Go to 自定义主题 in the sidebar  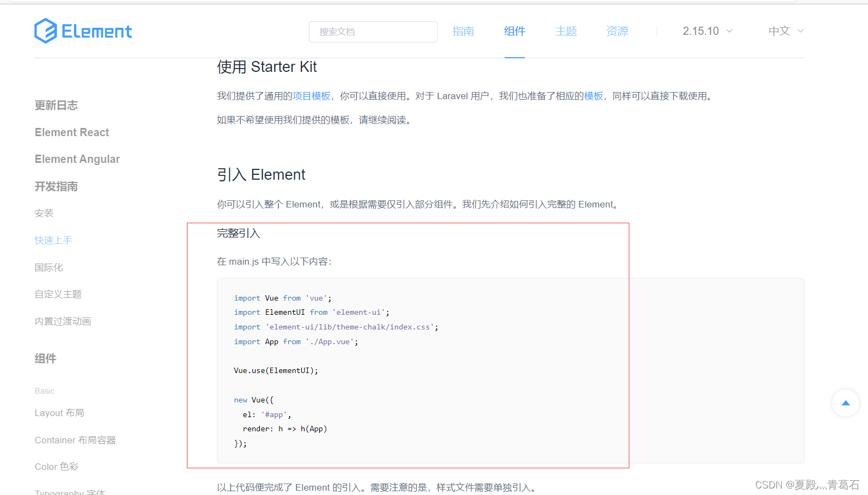coord(58,294)
